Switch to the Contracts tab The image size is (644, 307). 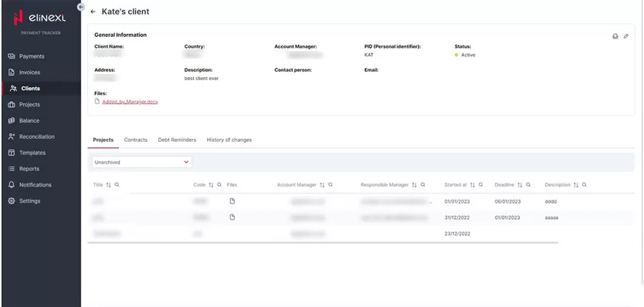[136, 140]
